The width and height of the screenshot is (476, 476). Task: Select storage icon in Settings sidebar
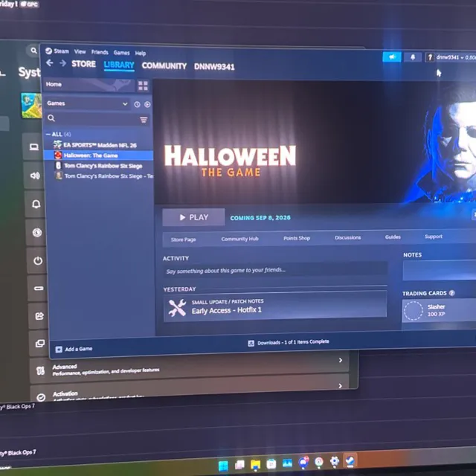39,288
